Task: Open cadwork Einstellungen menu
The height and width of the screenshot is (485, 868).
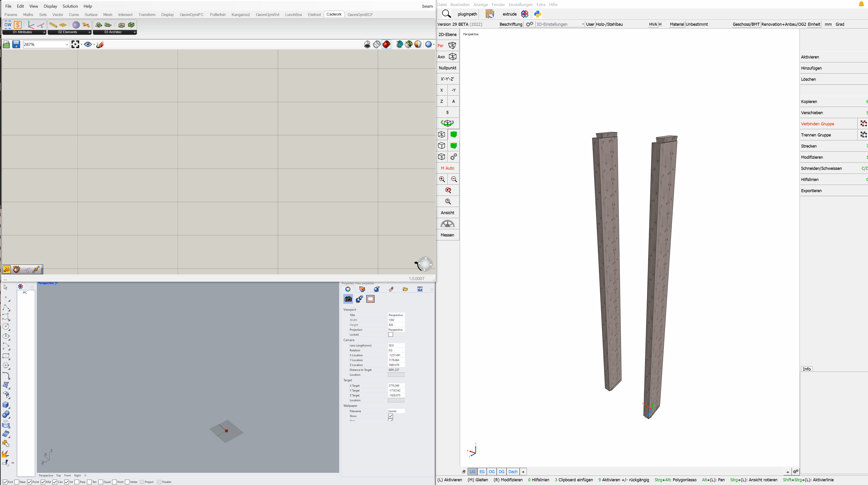Action: pyautogui.click(x=521, y=4)
